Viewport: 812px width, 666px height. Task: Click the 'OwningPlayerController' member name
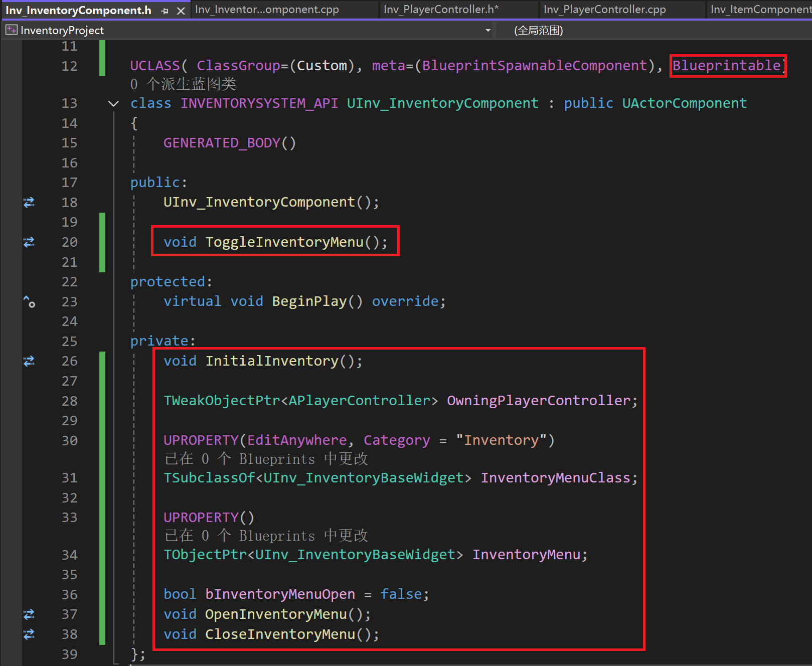pos(539,401)
